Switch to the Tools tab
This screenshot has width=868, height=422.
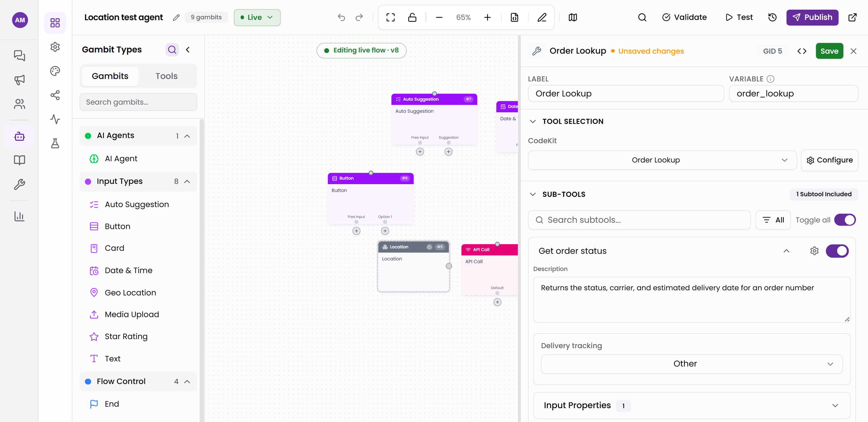tap(166, 76)
